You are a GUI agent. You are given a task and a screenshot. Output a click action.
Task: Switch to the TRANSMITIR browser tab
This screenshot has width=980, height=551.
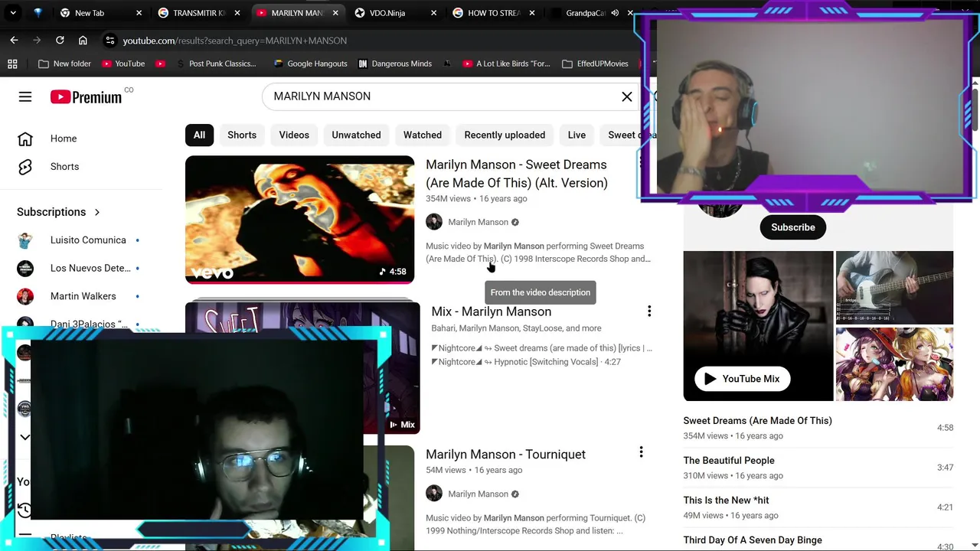199,13
